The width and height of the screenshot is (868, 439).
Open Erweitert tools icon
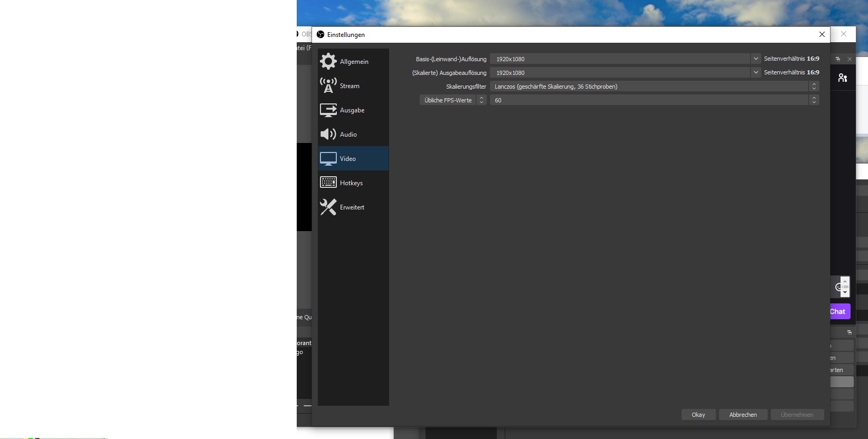(328, 207)
